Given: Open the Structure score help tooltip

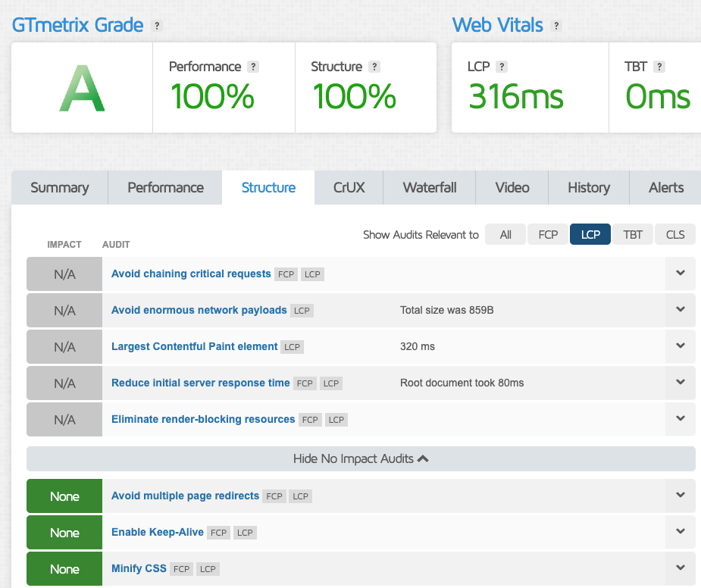Looking at the screenshot, I should tap(374, 67).
